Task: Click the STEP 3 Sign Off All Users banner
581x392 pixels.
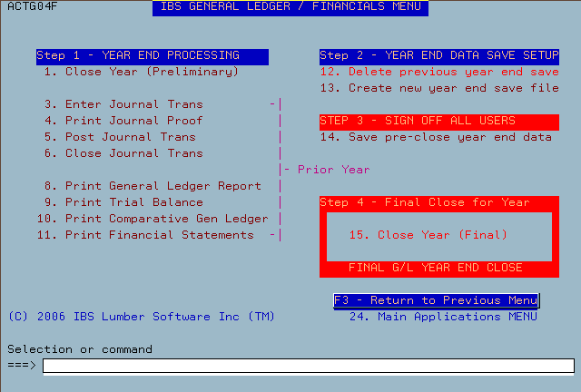Action: 439,122
